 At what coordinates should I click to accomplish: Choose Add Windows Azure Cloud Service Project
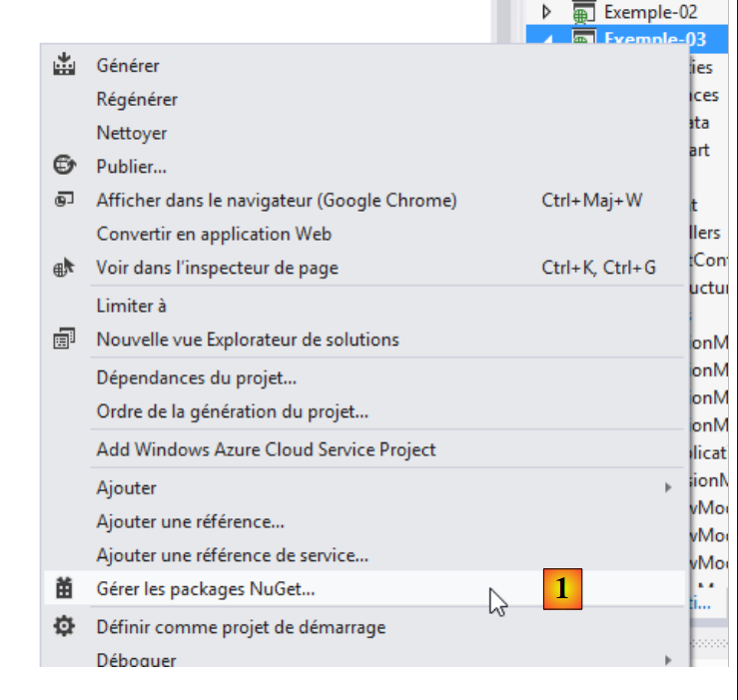(x=266, y=449)
